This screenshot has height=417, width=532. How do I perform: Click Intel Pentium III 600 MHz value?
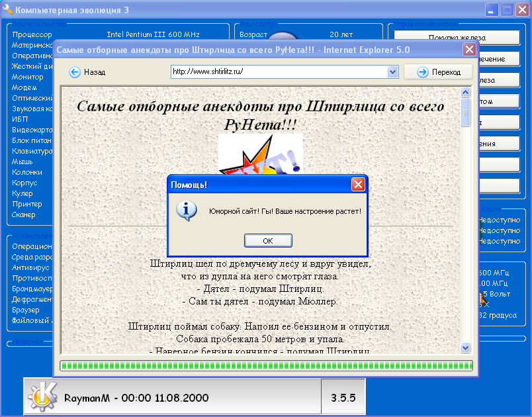pyautogui.click(x=153, y=34)
